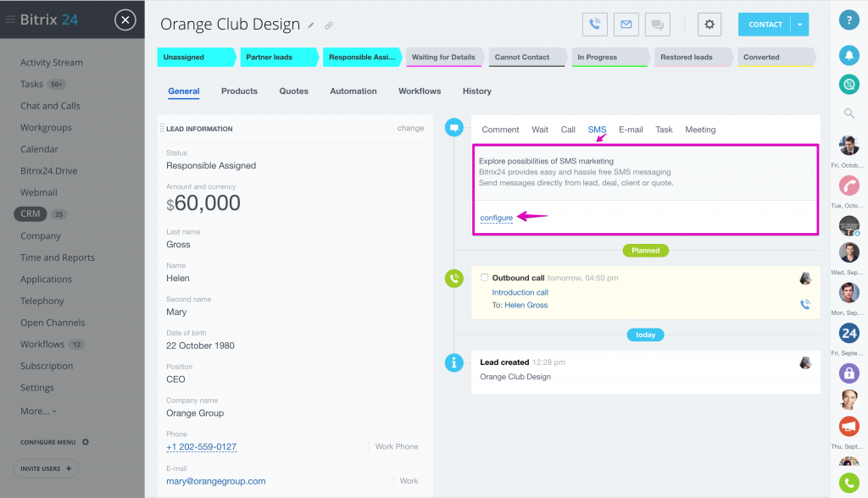Close the lead panel with the X button
868x498 pixels.
pyautogui.click(x=125, y=20)
